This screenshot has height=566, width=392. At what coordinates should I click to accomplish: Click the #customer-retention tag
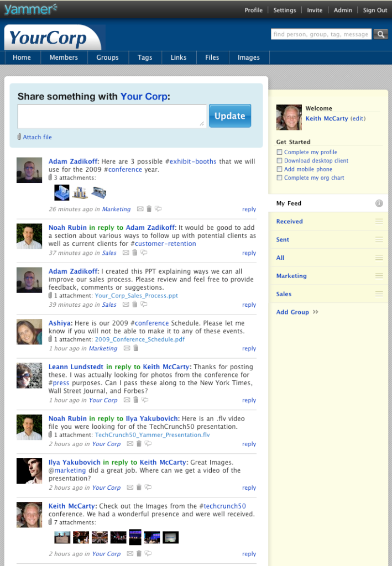point(163,244)
